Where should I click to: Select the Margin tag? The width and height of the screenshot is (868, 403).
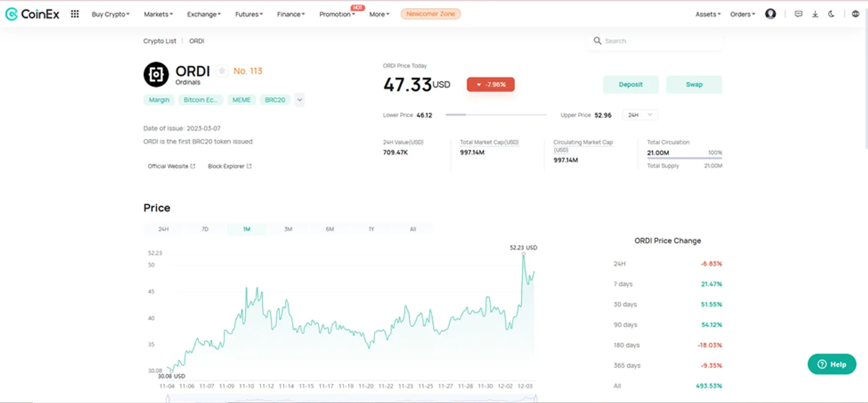click(159, 100)
